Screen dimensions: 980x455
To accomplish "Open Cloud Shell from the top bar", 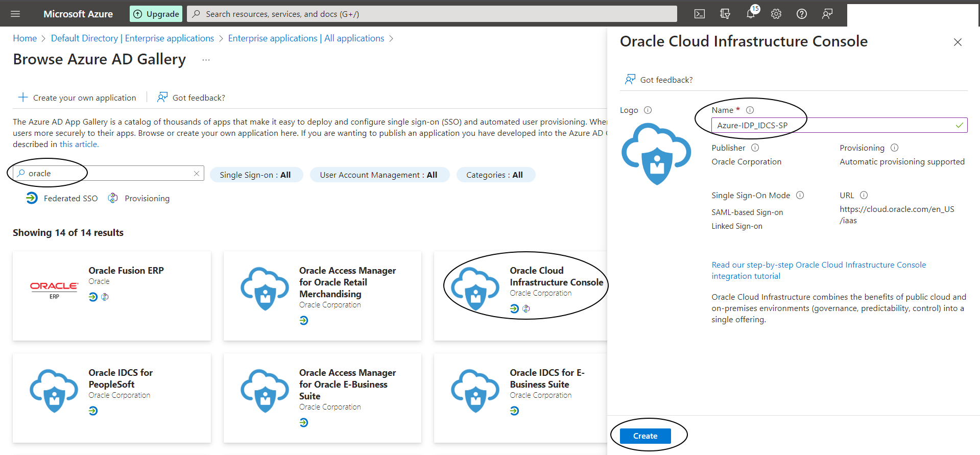I will pyautogui.click(x=700, y=14).
